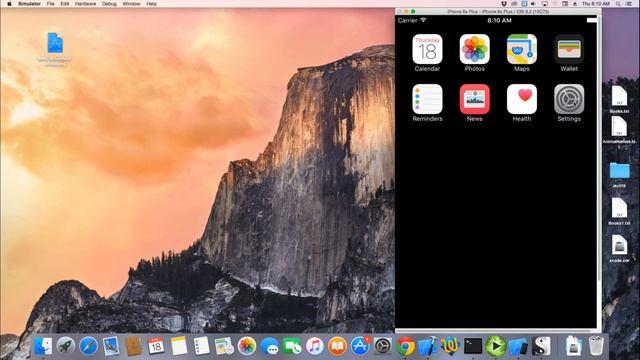Click the AirPlay display icon in menu bar
640x360 pixels.
coord(544,4)
